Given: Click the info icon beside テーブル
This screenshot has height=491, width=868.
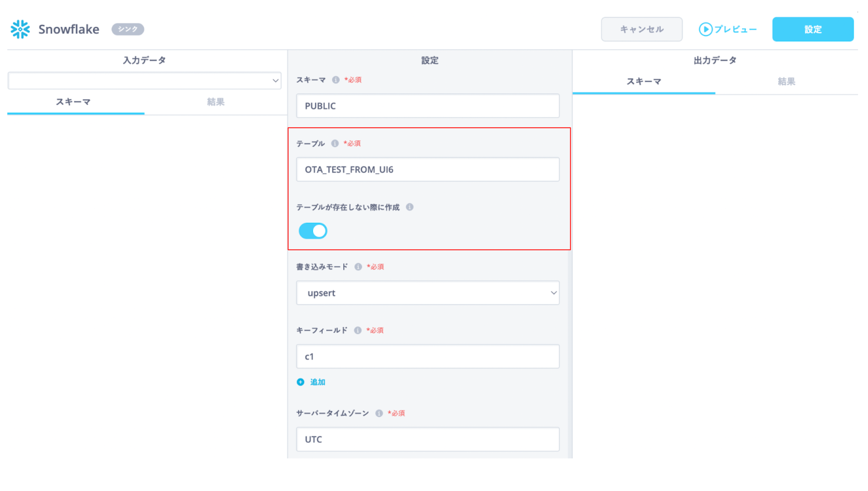Looking at the screenshot, I should [x=335, y=143].
